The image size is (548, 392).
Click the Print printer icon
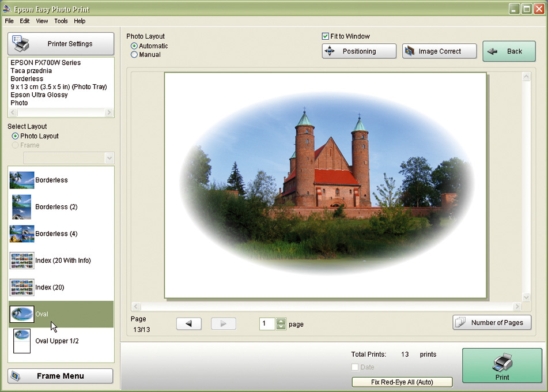point(502,362)
